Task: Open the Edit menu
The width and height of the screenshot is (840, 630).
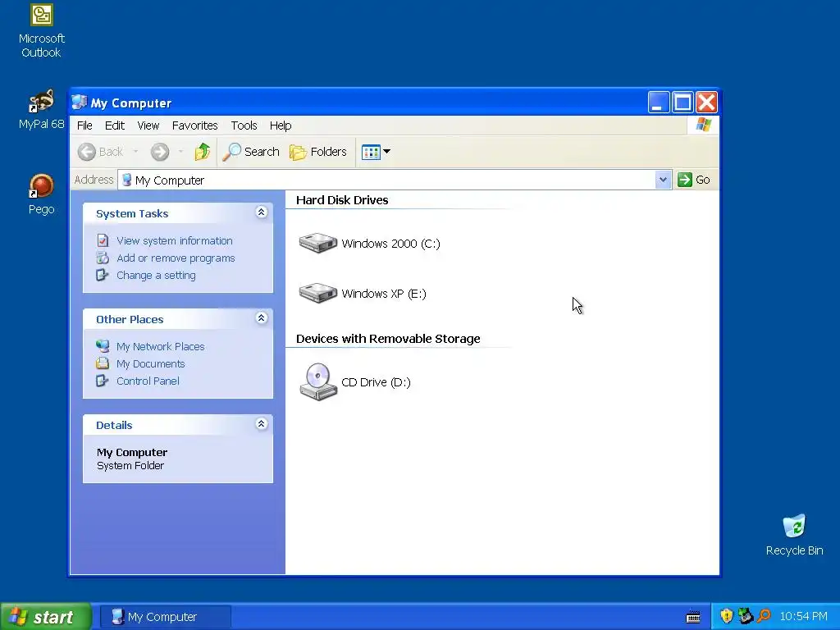Action: (x=115, y=126)
